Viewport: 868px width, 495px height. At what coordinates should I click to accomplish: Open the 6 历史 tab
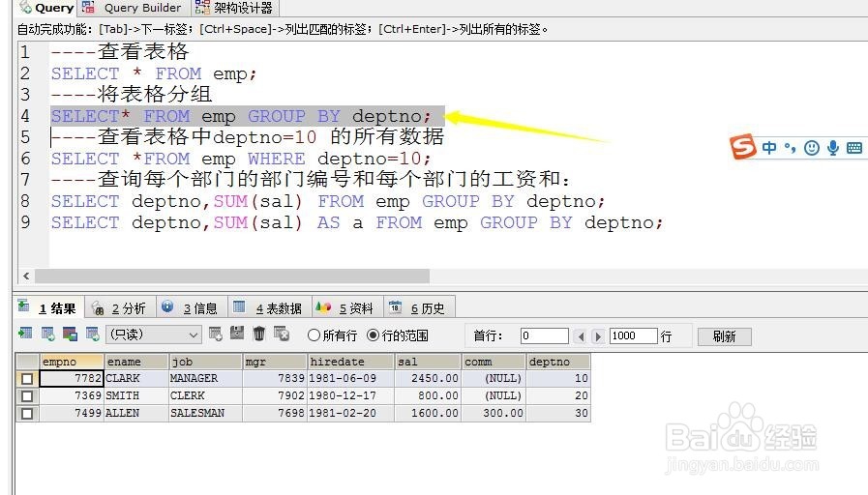[x=419, y=308]
